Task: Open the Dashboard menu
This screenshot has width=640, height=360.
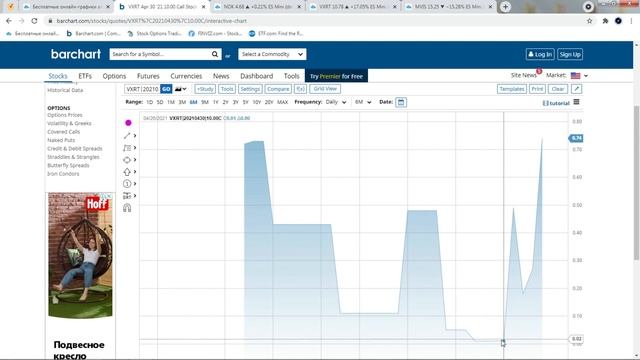Action: coord(257,76)
